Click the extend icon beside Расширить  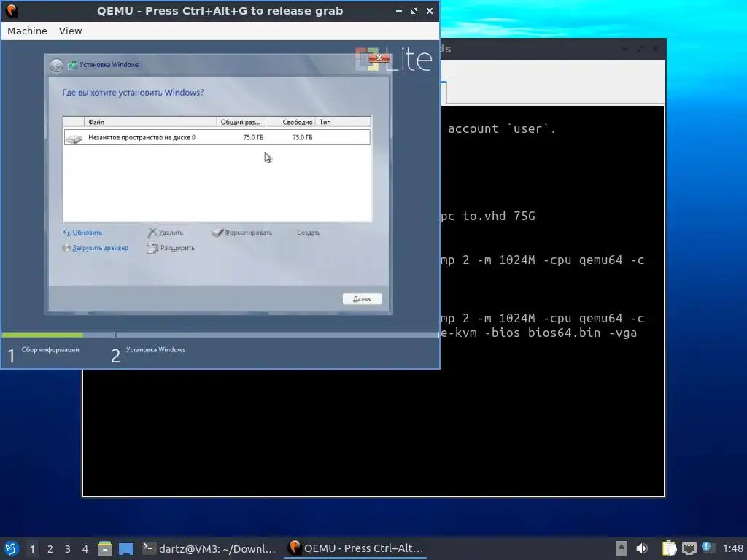coord(152,248)
